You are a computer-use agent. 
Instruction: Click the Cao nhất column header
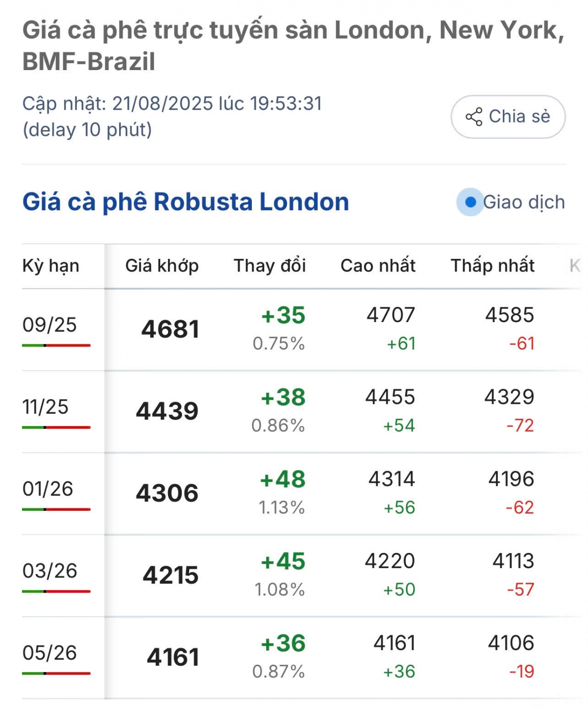click(x=378, y=266)
